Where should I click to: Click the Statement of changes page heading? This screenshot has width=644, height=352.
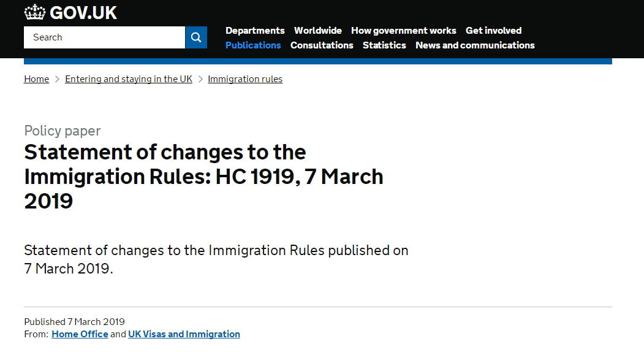click(203, 177)
